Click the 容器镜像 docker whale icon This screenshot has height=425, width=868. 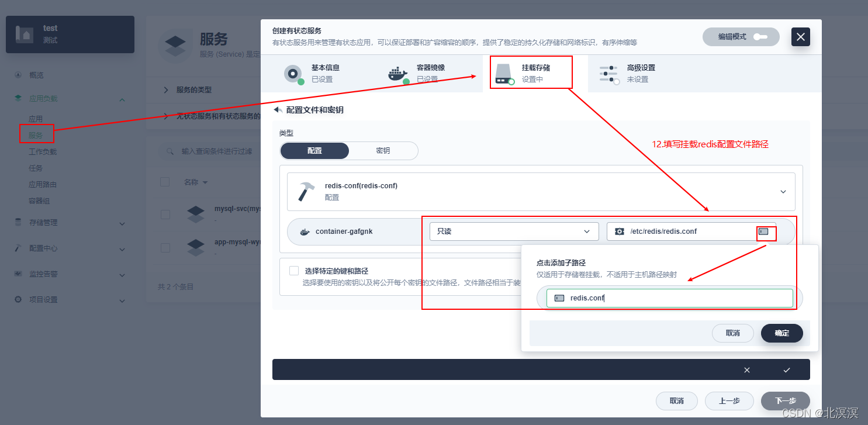click(x=397, y=74)
